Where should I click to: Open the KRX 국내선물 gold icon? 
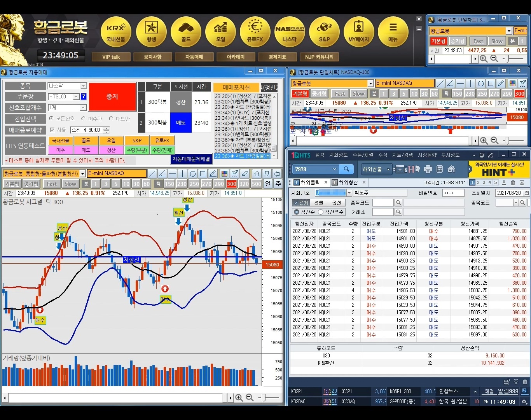[116, 32]
